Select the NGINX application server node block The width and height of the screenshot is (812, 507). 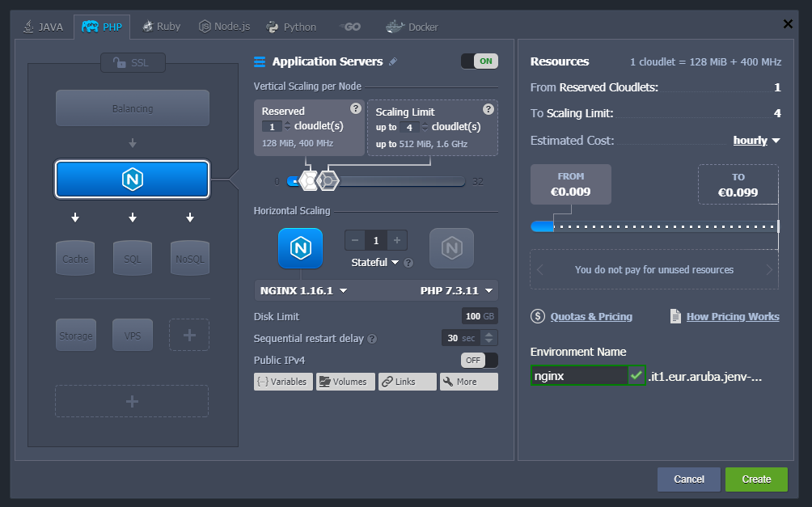pyautogui.click(x=133, y=180)
